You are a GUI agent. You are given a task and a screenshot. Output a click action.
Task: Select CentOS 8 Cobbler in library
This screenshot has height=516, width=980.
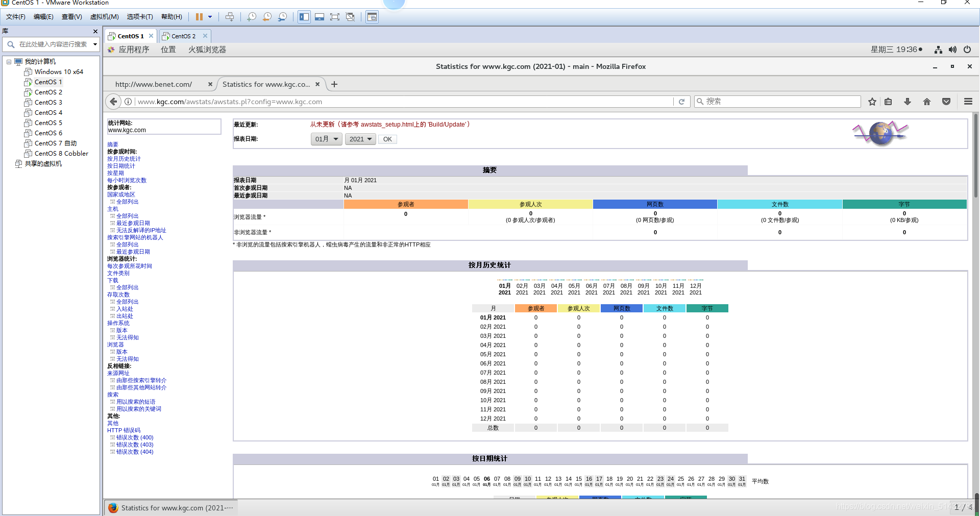click(61, 154)
